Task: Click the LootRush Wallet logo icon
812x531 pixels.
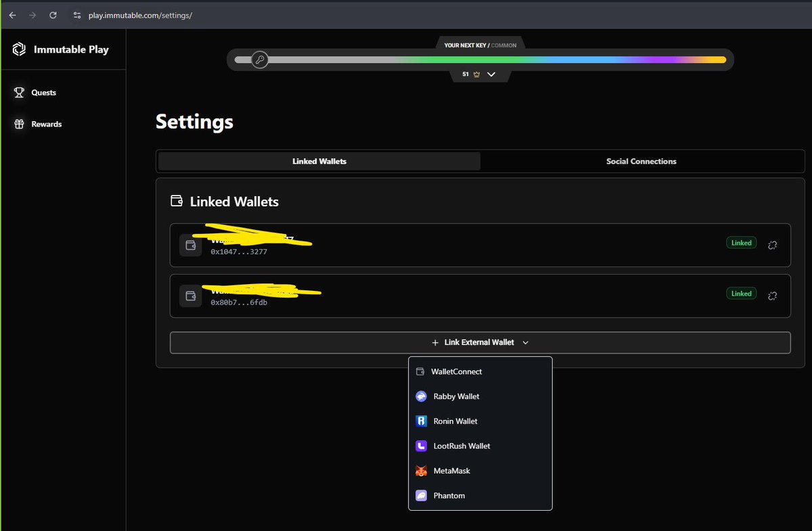Action: (421, 446)
